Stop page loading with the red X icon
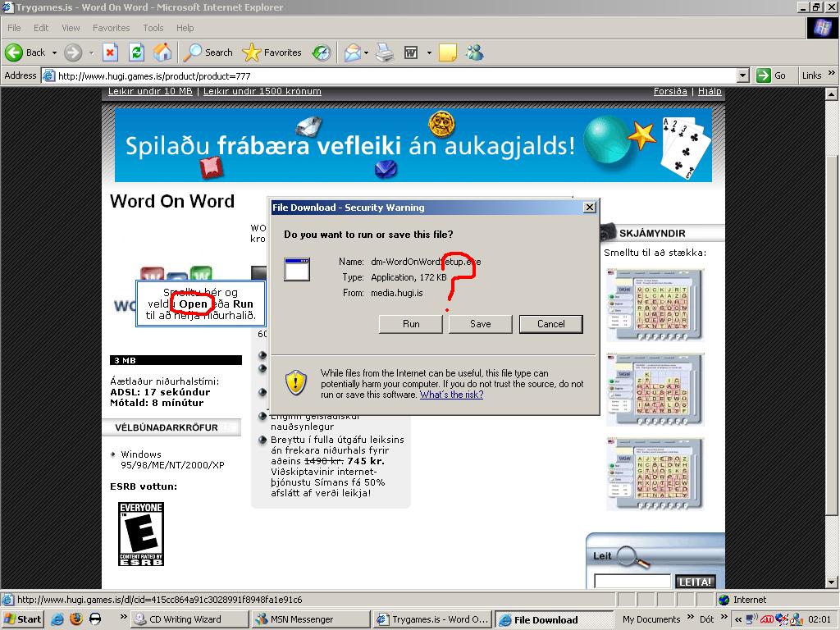Screen dimensions: 840x630 click(x=110, y=52)
